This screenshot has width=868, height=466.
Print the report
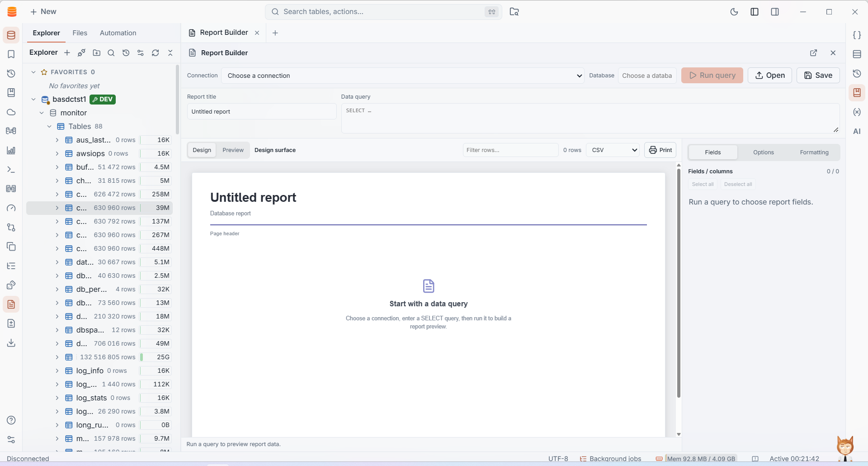point(660,150)
